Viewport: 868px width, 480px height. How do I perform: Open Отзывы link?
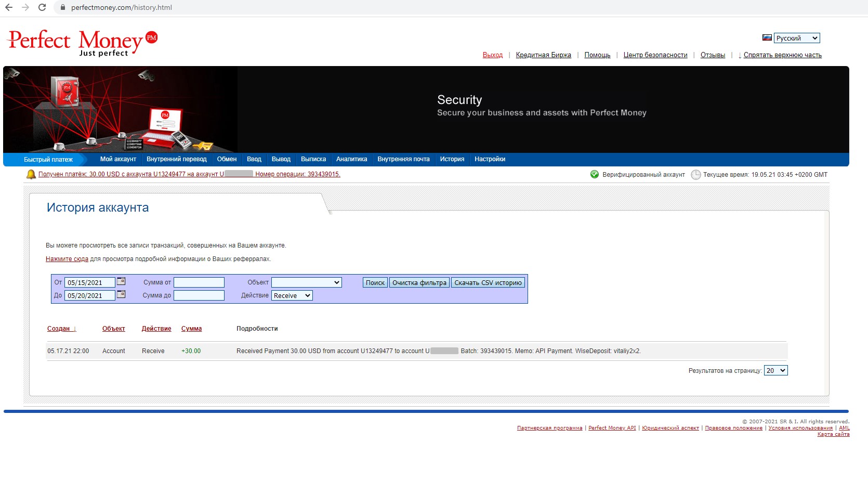pyautogui.click(x=713, y=55)
